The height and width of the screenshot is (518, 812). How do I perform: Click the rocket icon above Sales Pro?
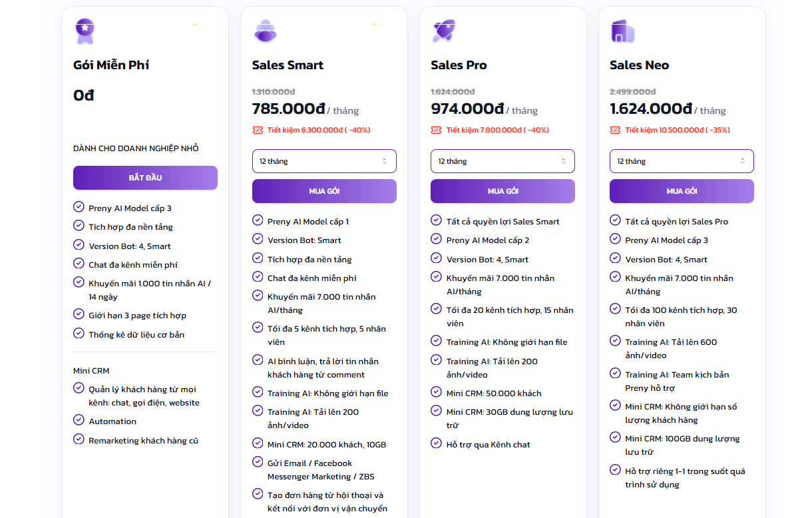[x=443, y=31]
